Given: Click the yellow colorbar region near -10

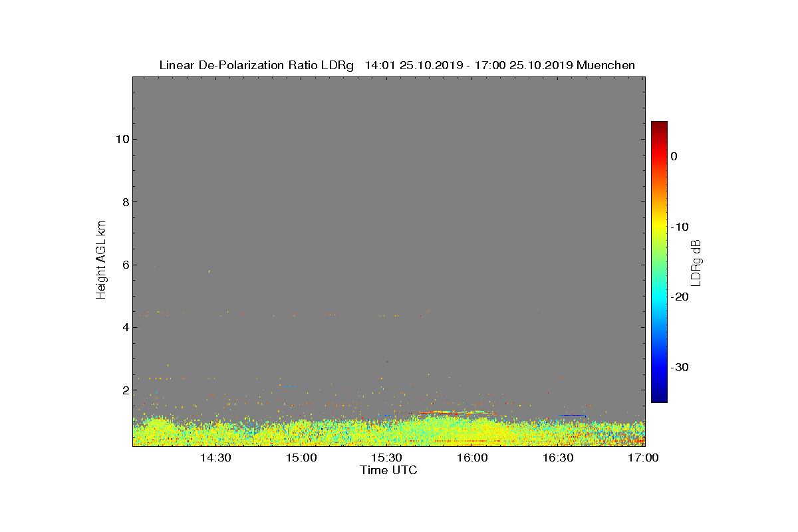Looking at the screenshot, I should click(659, 227).
